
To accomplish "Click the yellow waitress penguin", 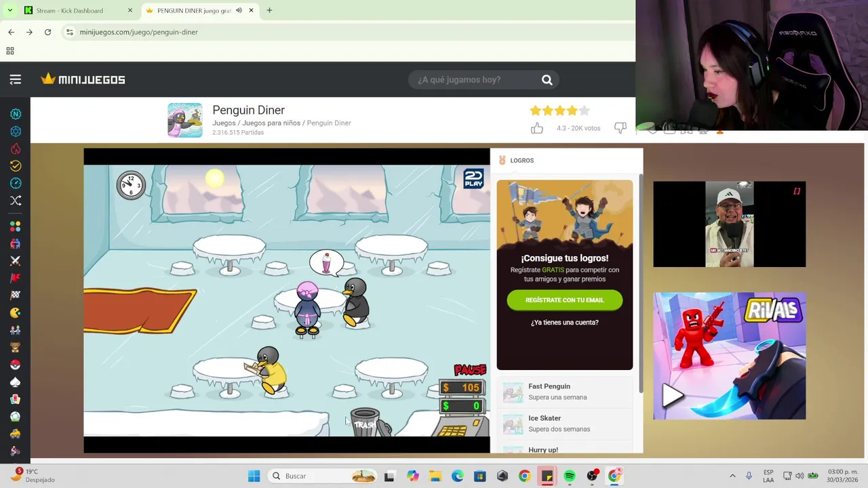I will (x=269, y=370).
